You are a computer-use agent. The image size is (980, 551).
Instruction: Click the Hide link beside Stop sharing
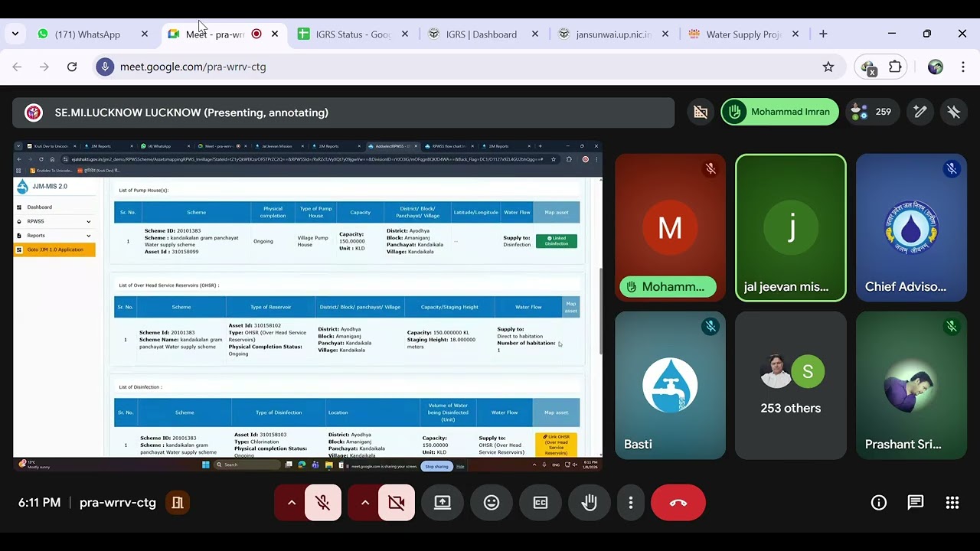tap(460, 466)
